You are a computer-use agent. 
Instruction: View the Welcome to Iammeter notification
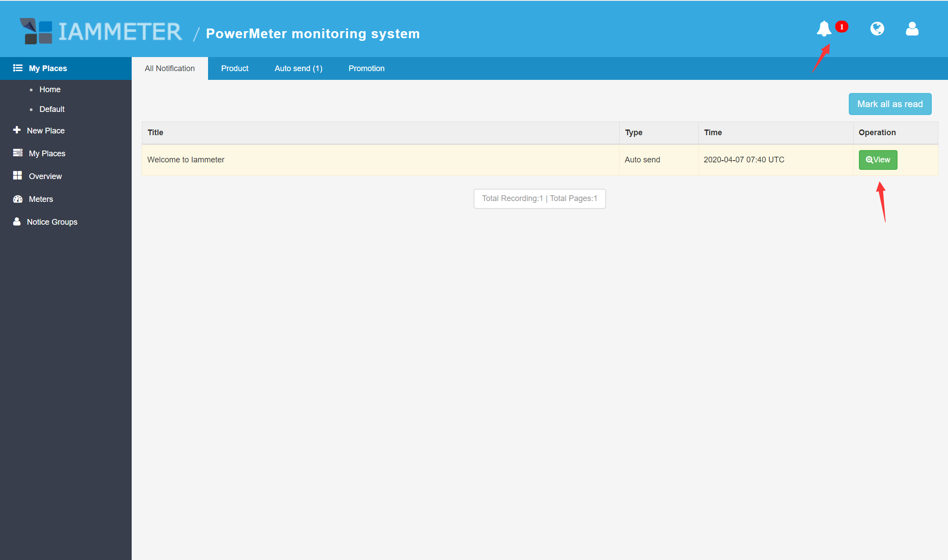click(x=878, y=160)
